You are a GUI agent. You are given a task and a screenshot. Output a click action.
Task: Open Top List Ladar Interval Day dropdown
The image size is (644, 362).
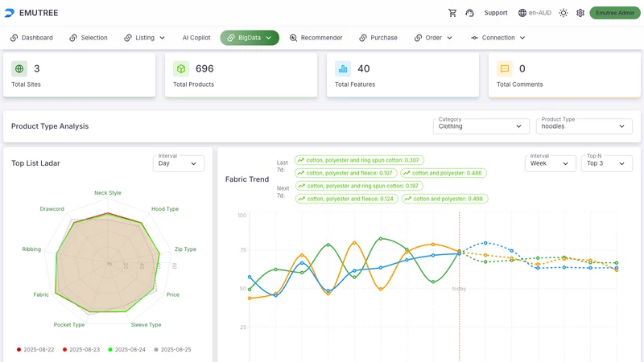click(x=178, y=163)
